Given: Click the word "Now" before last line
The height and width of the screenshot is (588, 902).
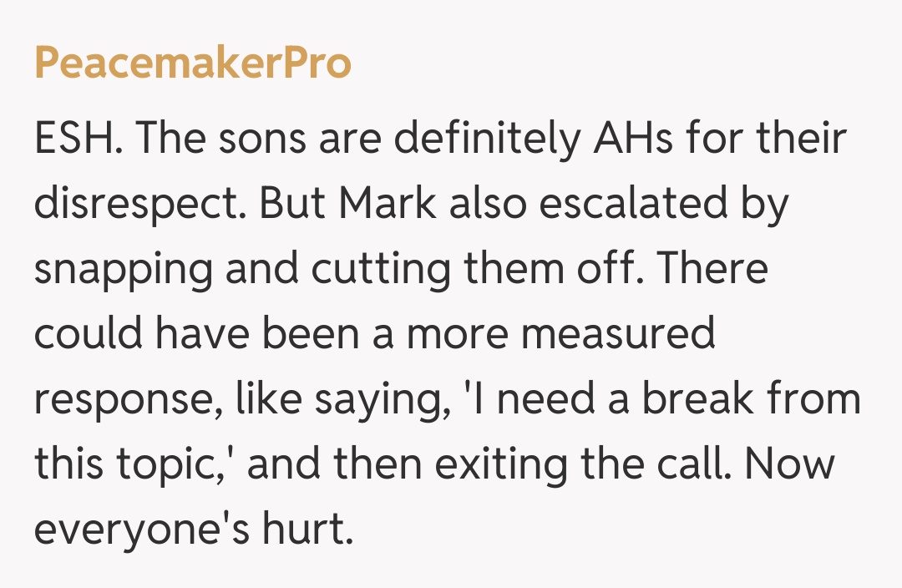Looking at the screenshot, I should pos(789,464).
